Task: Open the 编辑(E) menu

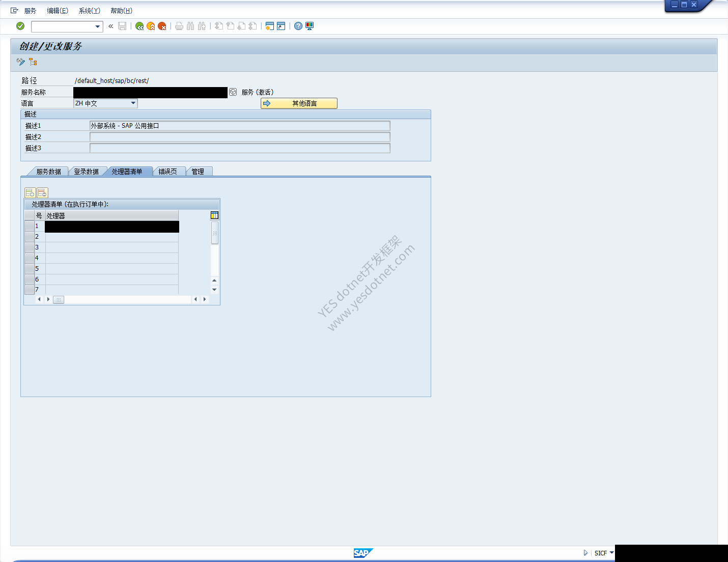Action: (58, 11)
